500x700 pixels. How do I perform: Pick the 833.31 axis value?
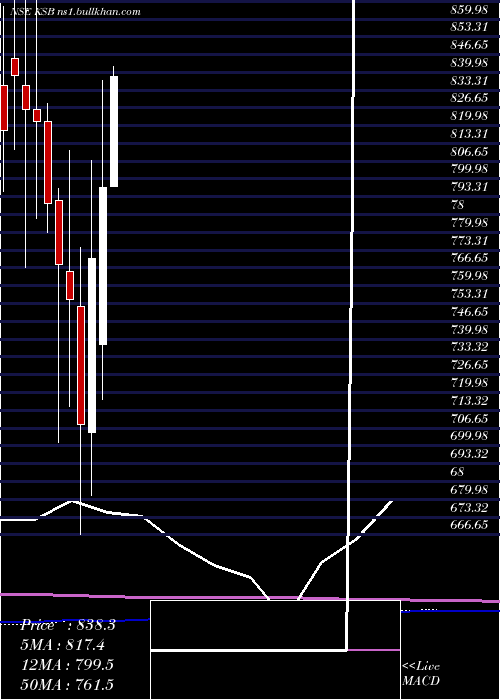(469, 80)
